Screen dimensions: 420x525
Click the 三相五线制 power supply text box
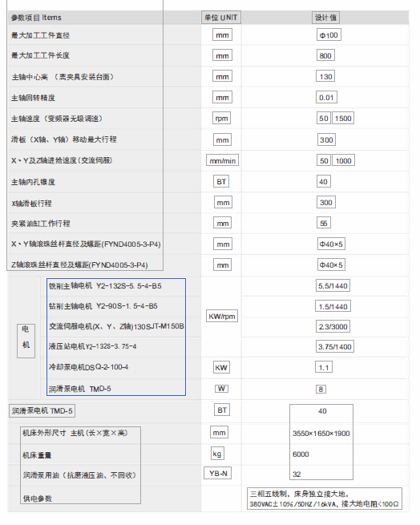tap(325, 499)
